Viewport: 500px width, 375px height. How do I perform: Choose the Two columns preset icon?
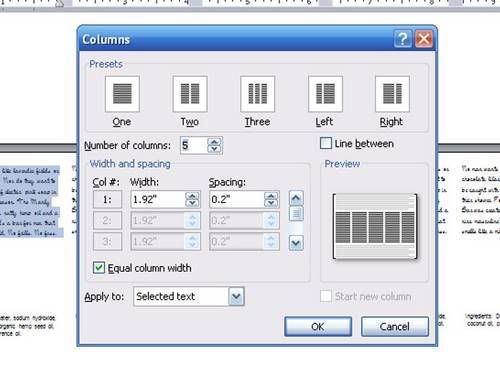pyautogui.click(x=190, y=94)
